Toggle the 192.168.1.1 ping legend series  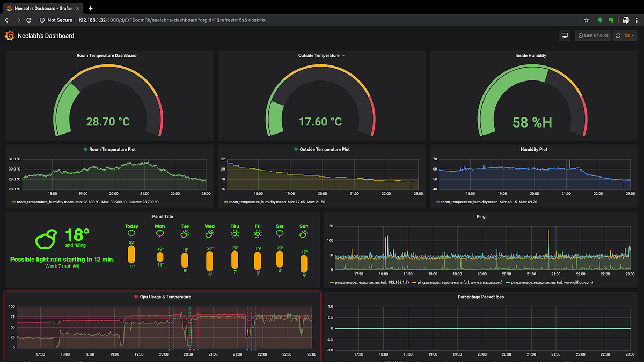[370, 282]
